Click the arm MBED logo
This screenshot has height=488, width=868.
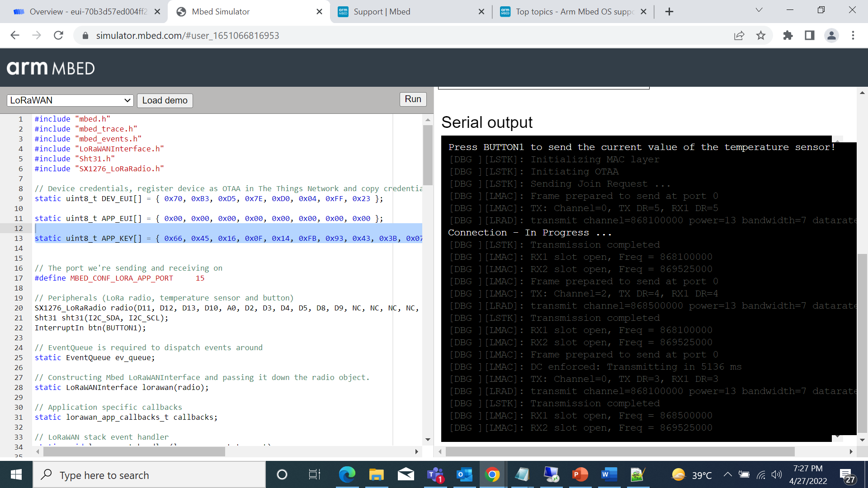[51, 68]
